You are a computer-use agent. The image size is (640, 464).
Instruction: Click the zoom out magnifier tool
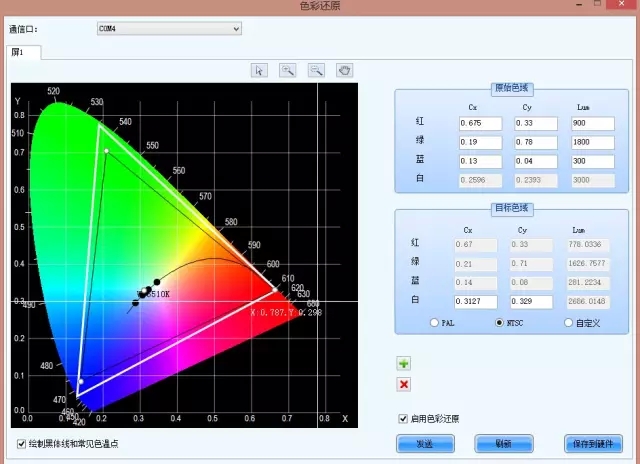tap(316, 70)
